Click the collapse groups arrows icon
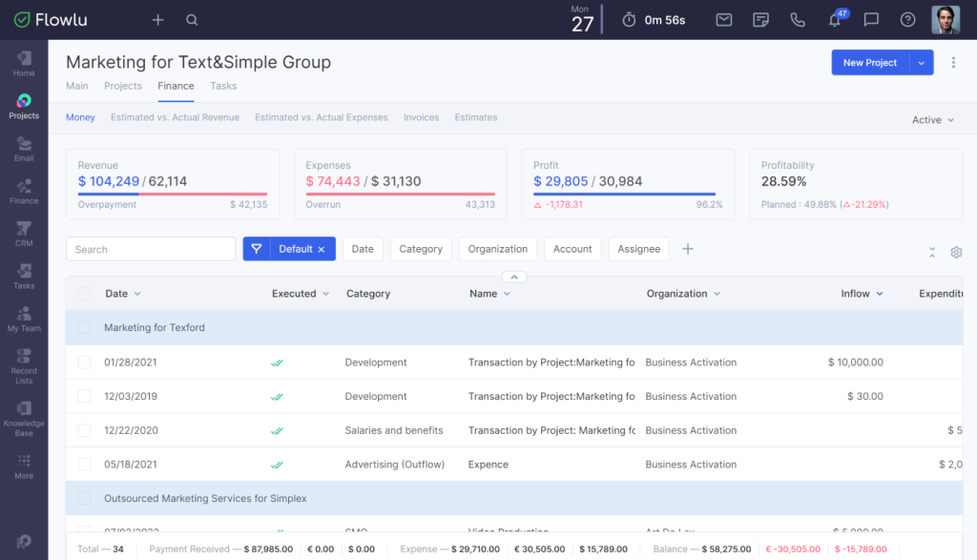Image resolution: width=977 pixels, height=560 pixels. pyautogui.click(x=932, y=252)
